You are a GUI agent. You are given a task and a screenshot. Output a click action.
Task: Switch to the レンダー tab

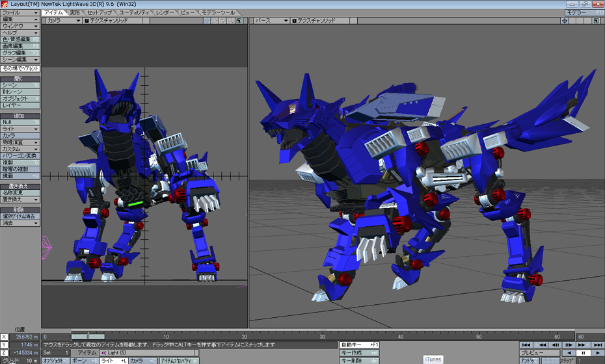(x=165, y=13)
